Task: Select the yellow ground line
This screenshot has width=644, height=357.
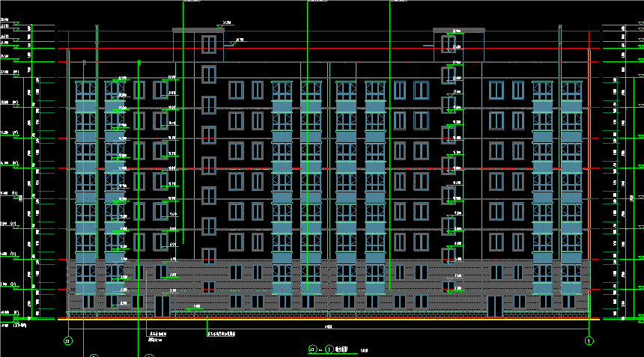Action: pyautogui.click(x=329, y=319)
